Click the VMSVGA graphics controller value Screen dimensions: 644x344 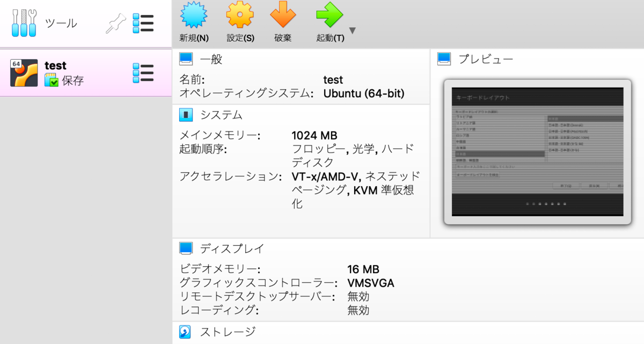point(371,283)
